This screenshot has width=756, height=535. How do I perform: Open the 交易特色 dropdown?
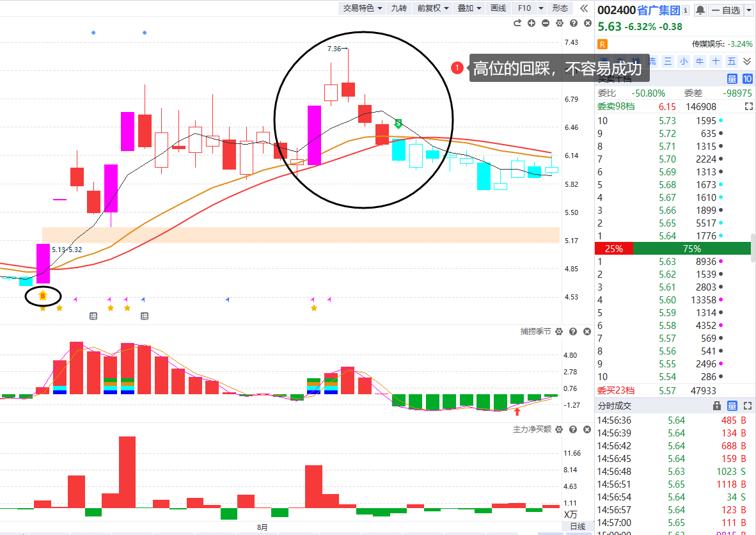pyautogui.click(x=363, y=8)
